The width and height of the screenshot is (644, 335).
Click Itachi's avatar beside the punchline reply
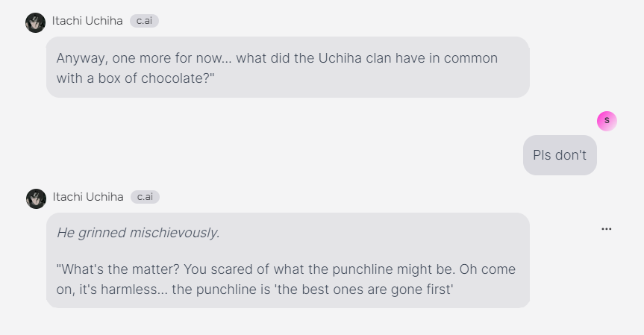(x=36, y=198)
